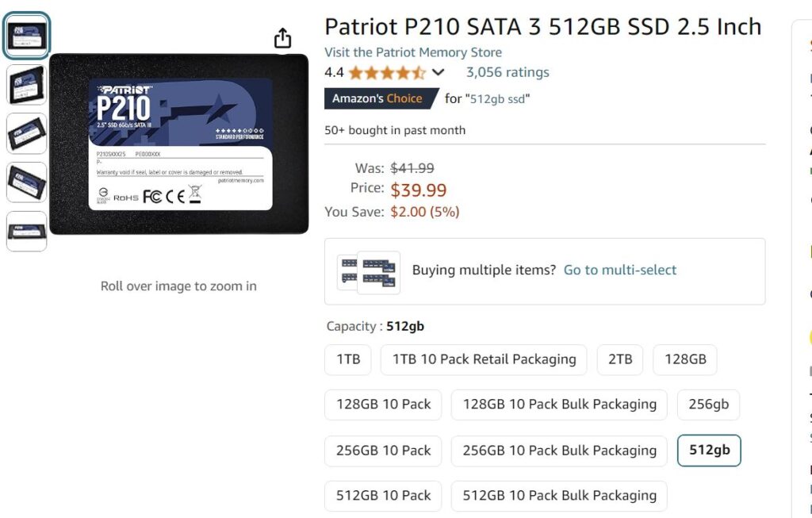Choose the 128GB capacity option

pyautogui.click(x=685, y=359)
